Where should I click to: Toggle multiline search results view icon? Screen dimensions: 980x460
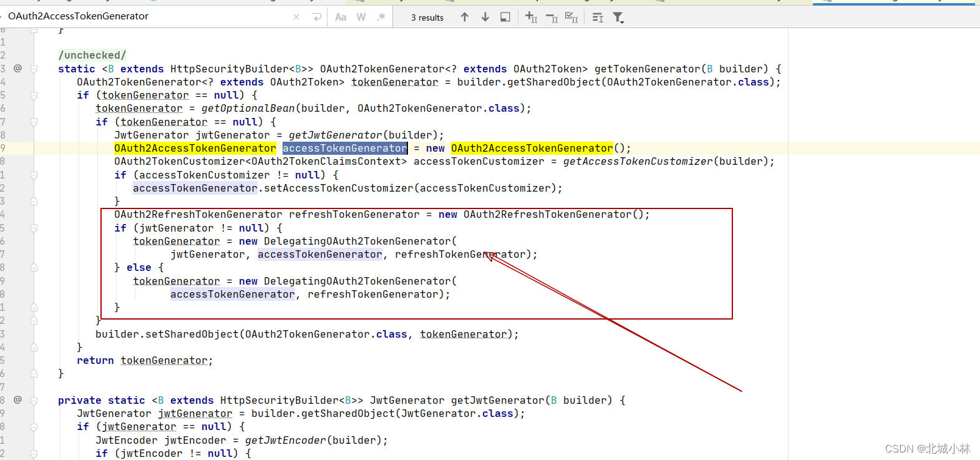598,17
